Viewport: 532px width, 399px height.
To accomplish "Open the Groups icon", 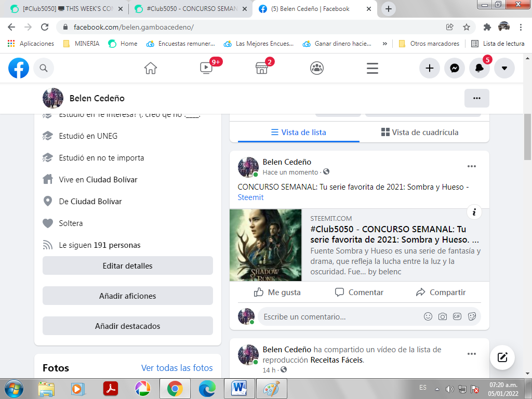I will [x=317, y=68].
